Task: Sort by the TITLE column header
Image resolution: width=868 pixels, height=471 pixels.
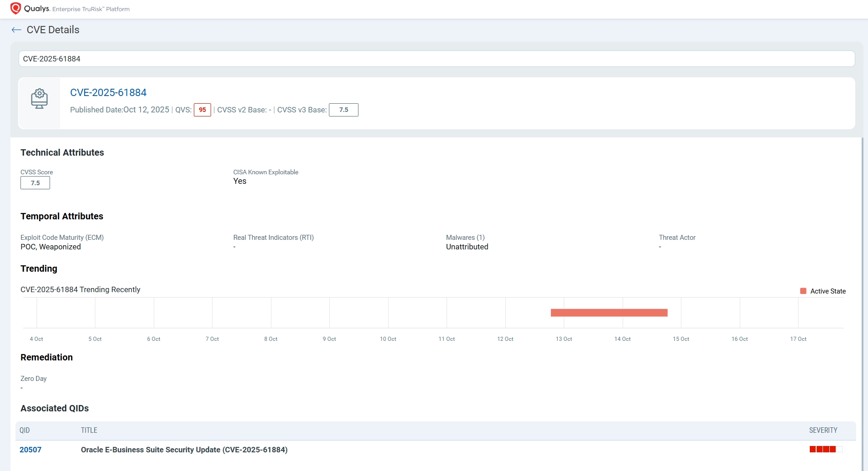Action: [89, 430]
